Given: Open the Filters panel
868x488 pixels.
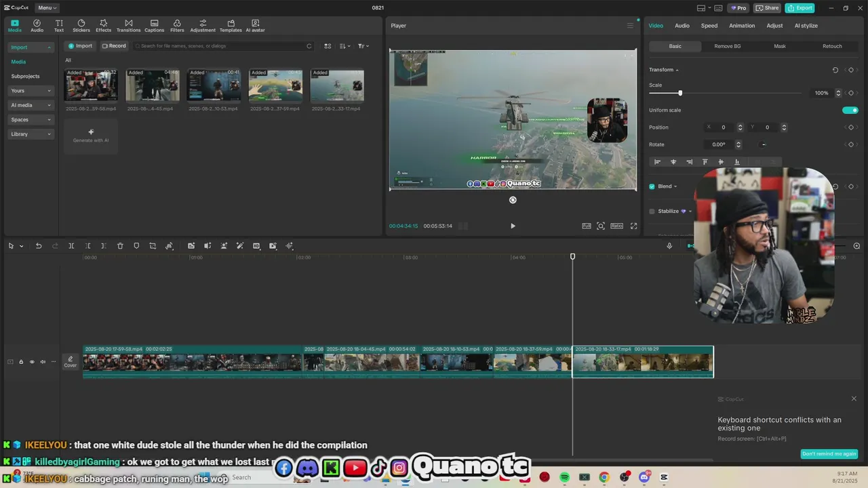Looking at the screenshot, I should tap(177, 26).
